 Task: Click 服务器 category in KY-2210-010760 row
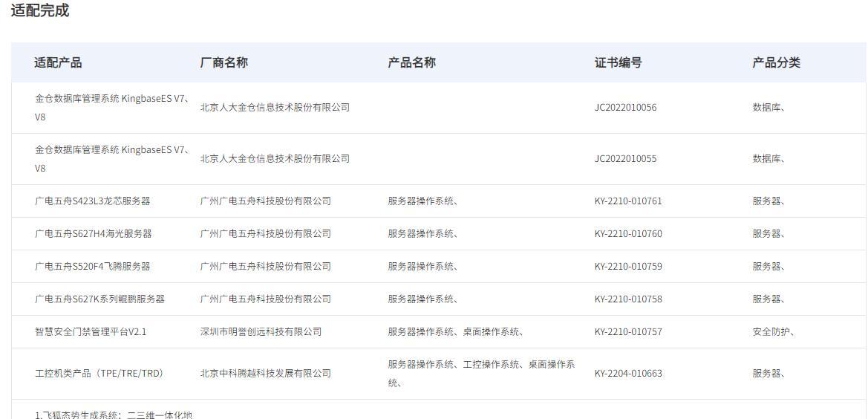coord(769,233)
